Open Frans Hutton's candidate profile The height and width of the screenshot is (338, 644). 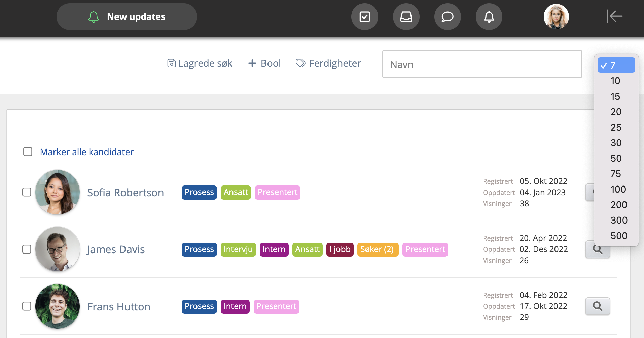(x=118, y=307)
